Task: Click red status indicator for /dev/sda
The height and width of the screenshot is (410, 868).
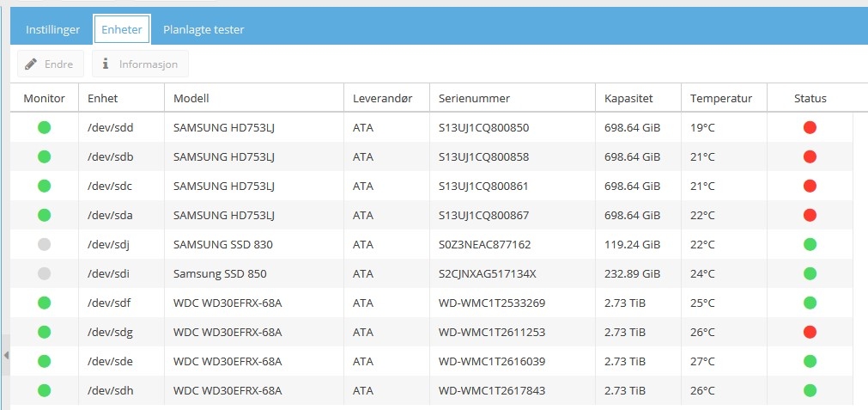Action: [810, 215]
